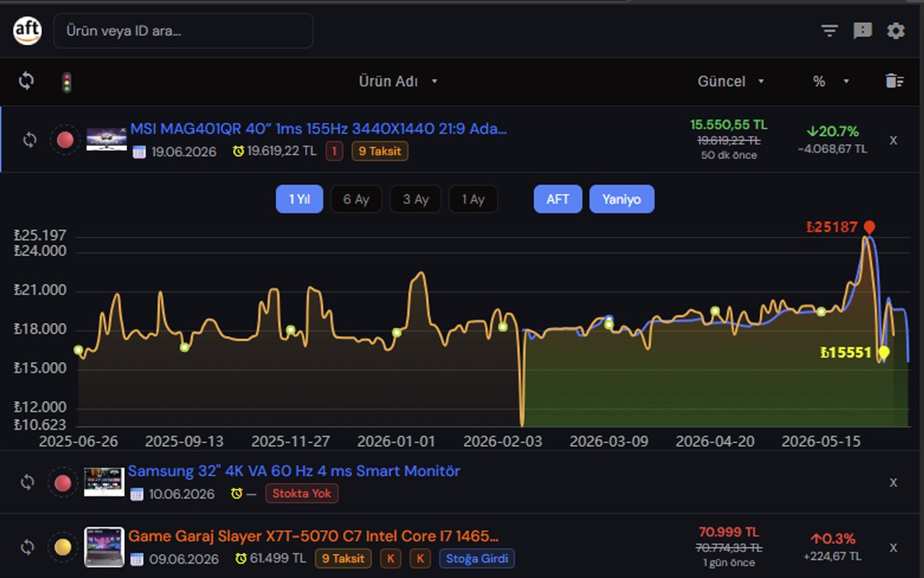924x578 pixels.
Task: Toggle the Yaniyo price series
Action: click(622, 199)
